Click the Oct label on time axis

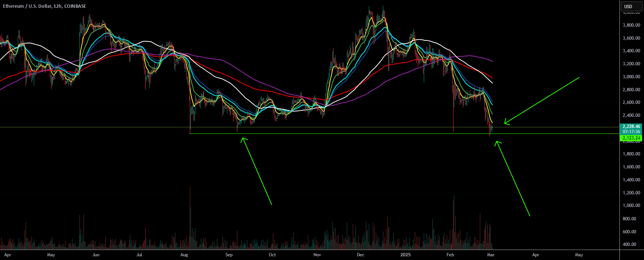click(x=272, y=255)
